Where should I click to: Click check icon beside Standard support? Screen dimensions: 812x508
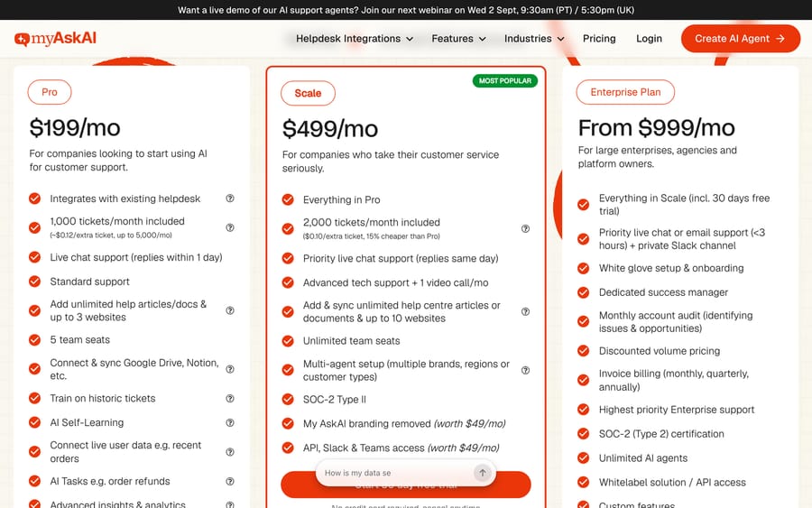34,282
